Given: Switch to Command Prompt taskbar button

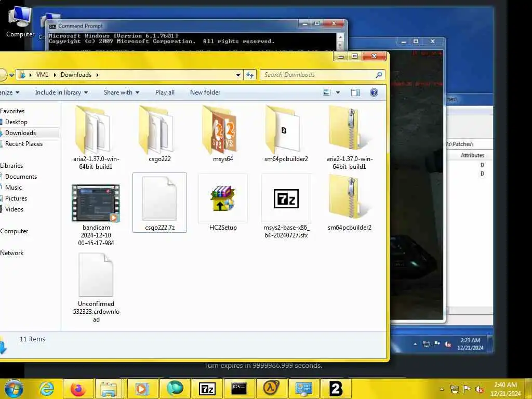Looking at the screenshot, I should pos(239,389).
